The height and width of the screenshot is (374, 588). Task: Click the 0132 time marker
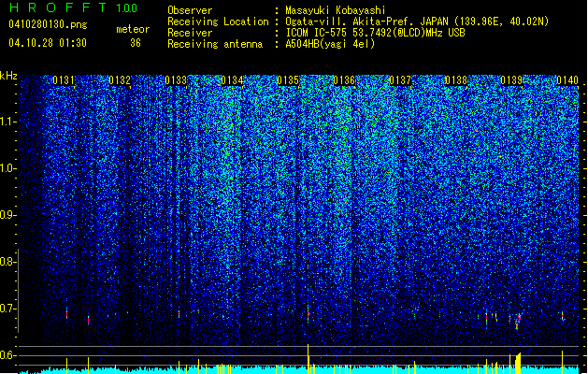(x=120, y=80)
